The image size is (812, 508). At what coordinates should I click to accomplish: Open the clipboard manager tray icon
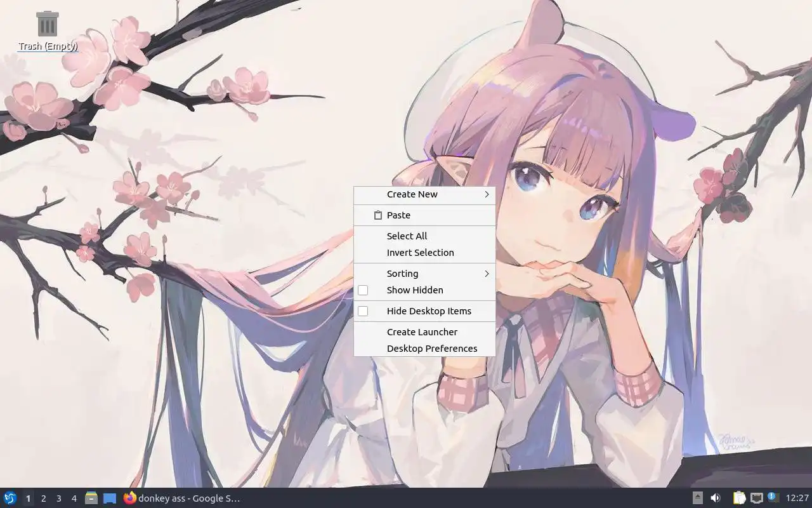point(739,498)
